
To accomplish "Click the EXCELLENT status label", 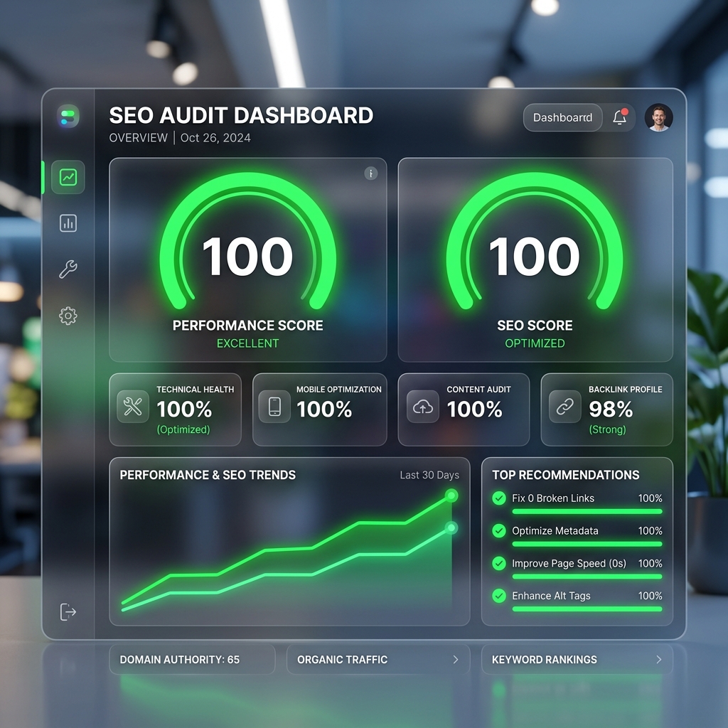I will point(248,343).
